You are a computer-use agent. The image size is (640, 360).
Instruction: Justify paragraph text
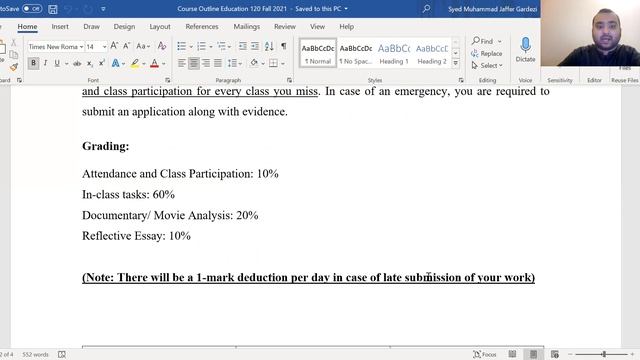tap(218, 63)
